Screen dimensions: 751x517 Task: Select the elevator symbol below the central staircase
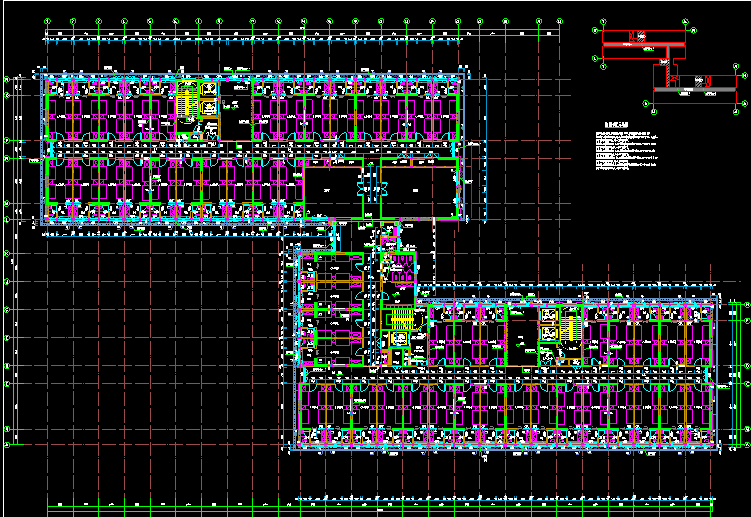click(397, 338)
